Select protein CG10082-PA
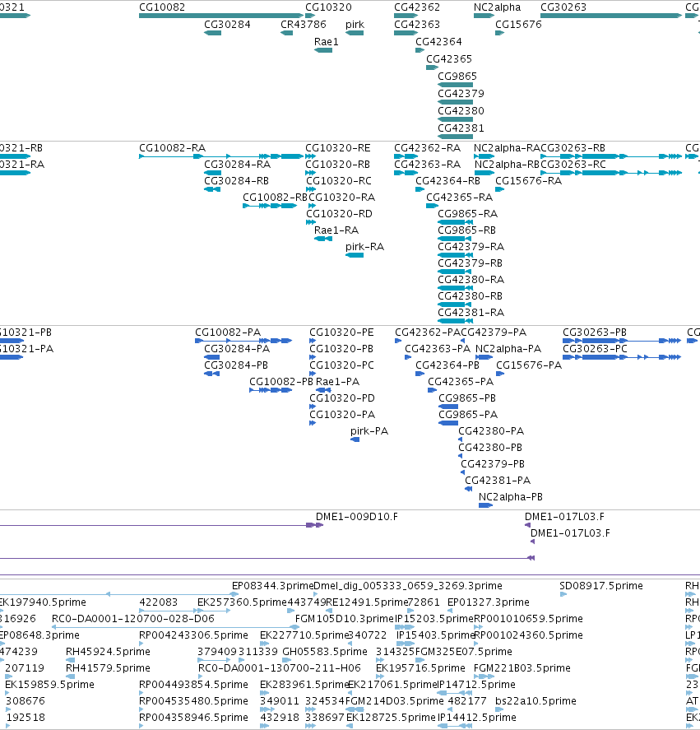This screenshot has width=700, height=730. pos(228,332)
